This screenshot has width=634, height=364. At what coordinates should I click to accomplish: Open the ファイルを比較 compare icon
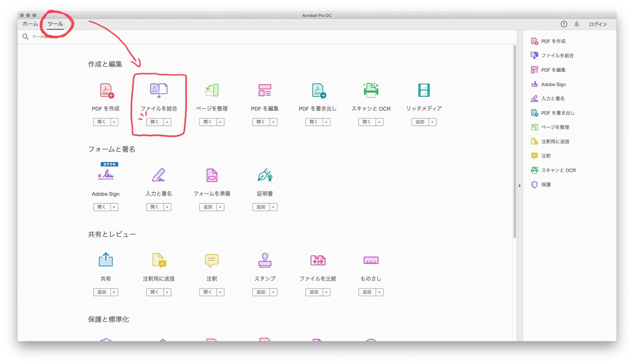pyautogui.click(x=318, y=260)
